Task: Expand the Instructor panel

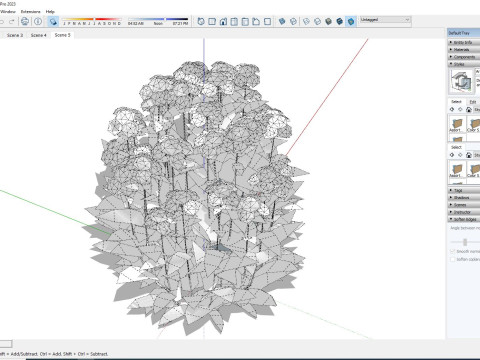Action: [464, 212]
